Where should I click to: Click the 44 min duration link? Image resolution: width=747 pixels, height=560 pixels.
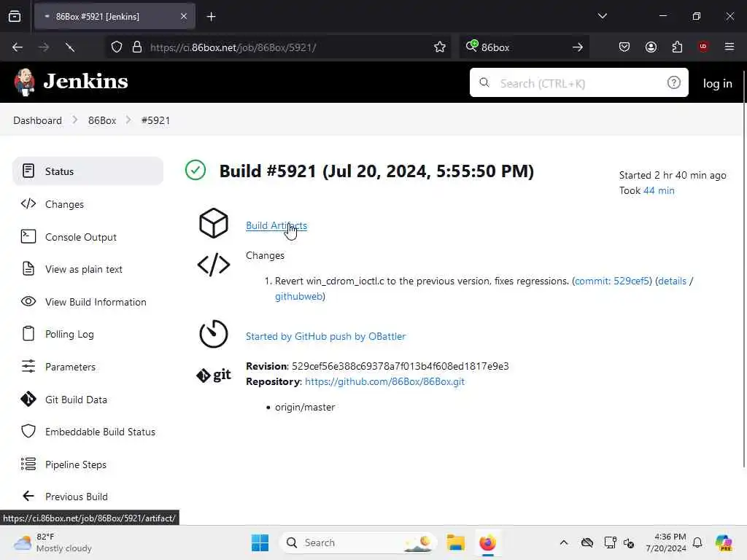[659, 190]
